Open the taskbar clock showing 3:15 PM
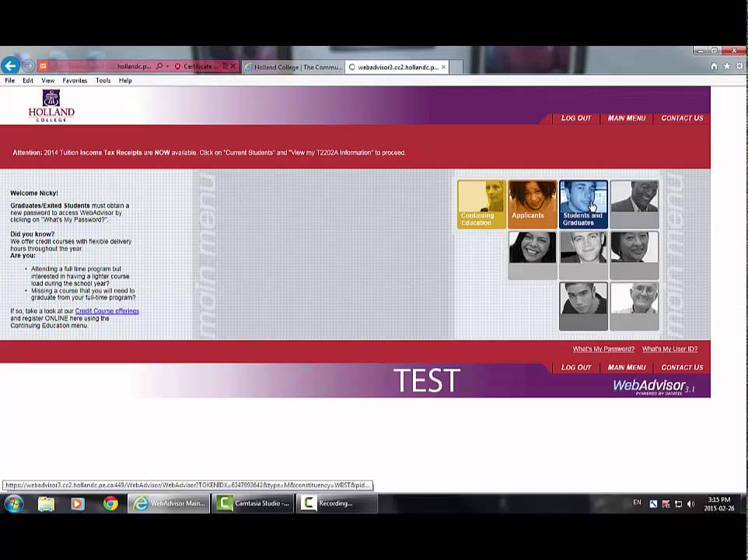 pos(719,504)
